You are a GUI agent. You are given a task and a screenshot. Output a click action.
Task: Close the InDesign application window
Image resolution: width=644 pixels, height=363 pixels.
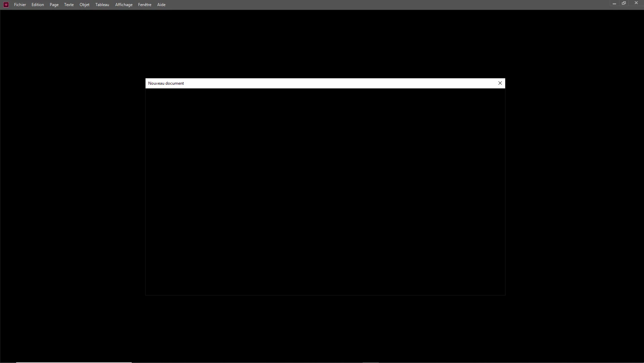pyautogui.click(x=636, y=3)
